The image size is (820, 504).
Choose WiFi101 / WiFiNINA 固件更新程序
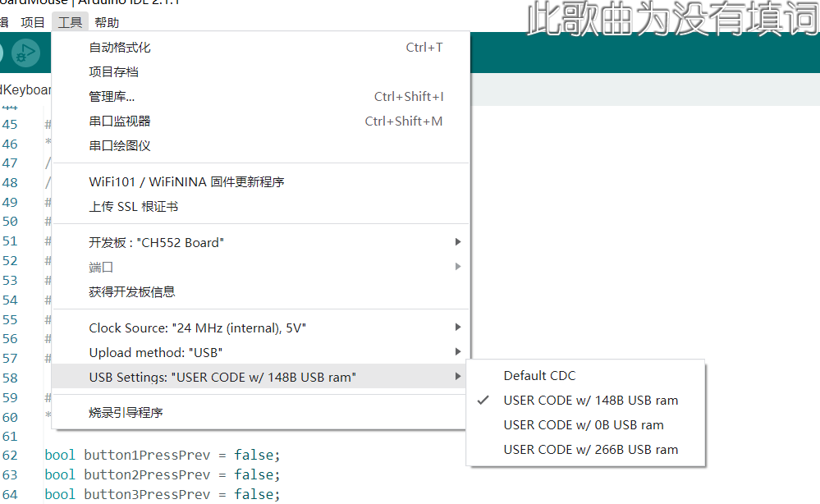tap(260, 182)
